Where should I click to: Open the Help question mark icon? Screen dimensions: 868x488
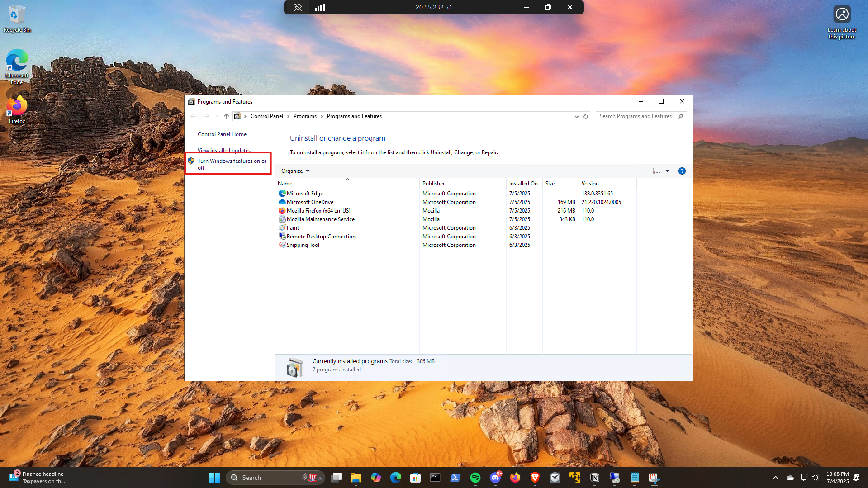point(682,171)
